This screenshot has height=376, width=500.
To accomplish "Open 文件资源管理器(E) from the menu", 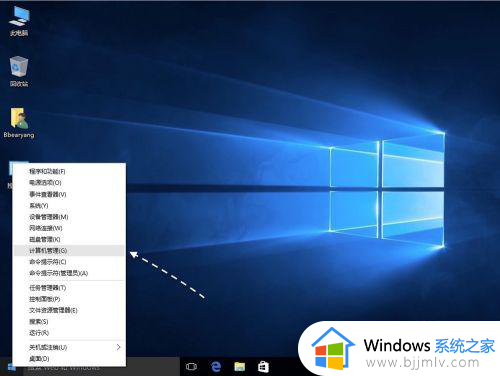I will 69,310.
